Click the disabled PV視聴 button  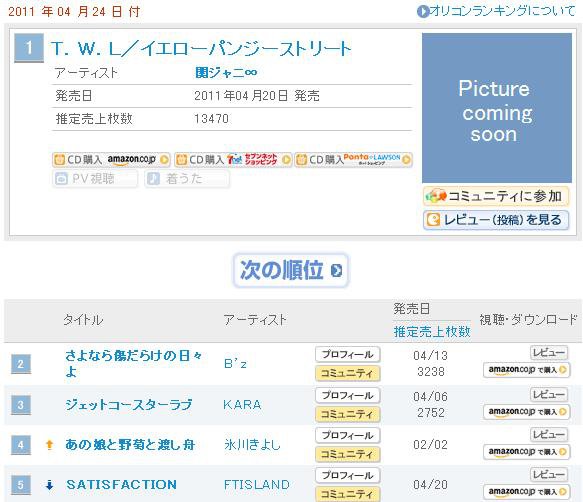(x=95, y=179)
